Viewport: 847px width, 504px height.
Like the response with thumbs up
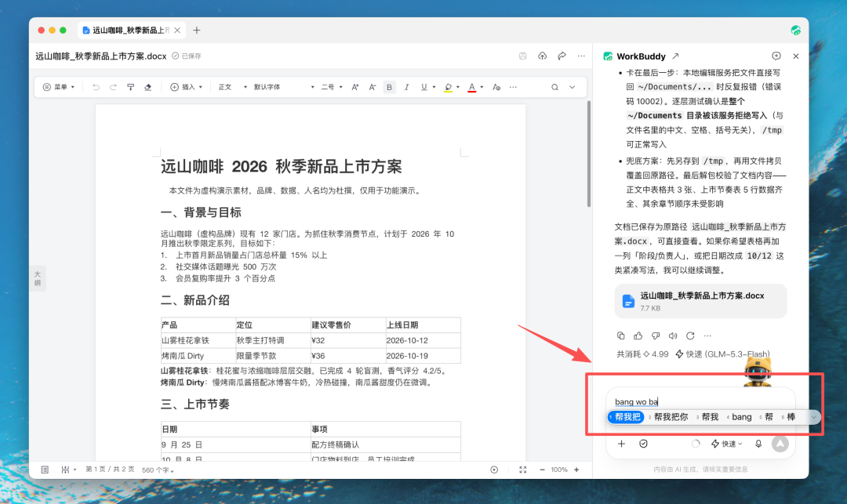point(638,335)
